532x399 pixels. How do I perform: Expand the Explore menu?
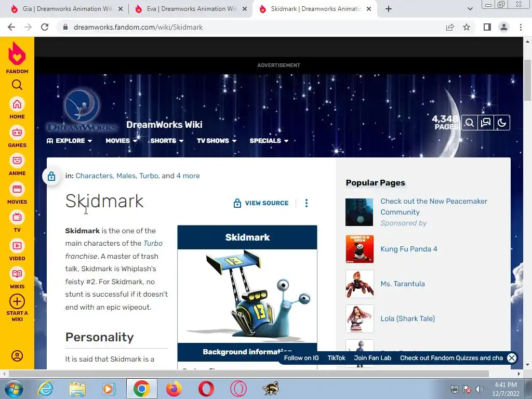click(x=69, y=140)
